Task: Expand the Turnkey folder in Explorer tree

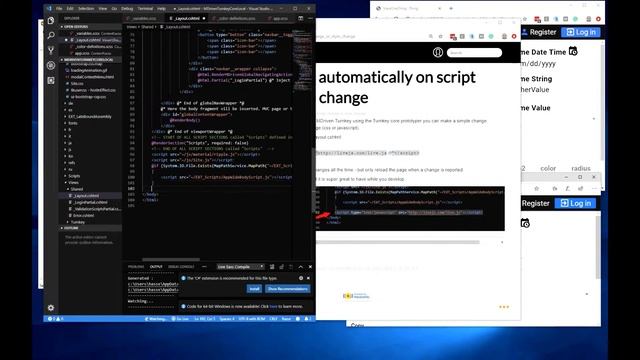Action: coord(78,222)
